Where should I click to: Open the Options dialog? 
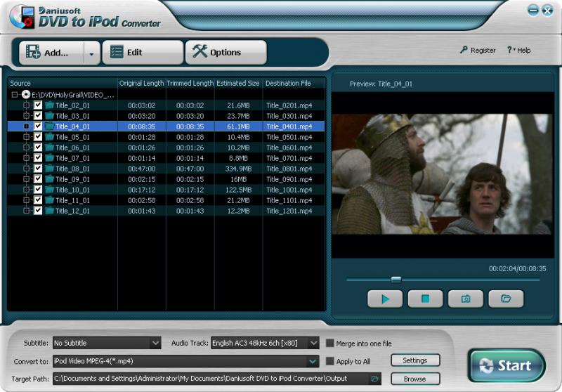226,52
